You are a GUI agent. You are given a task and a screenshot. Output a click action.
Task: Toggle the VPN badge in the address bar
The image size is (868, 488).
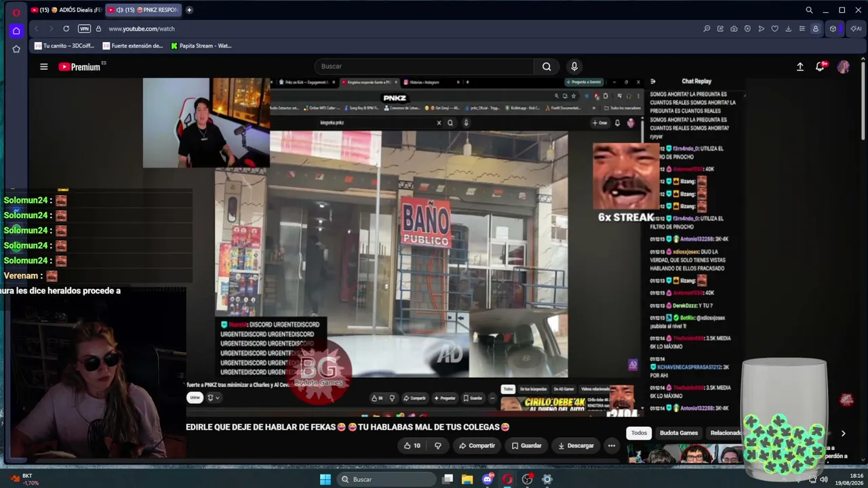point(84,29)
